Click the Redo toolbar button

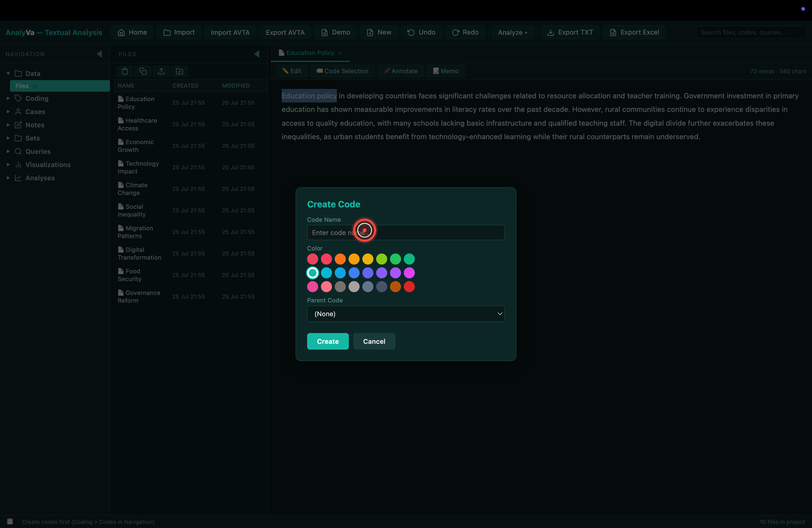coord(465,32)
